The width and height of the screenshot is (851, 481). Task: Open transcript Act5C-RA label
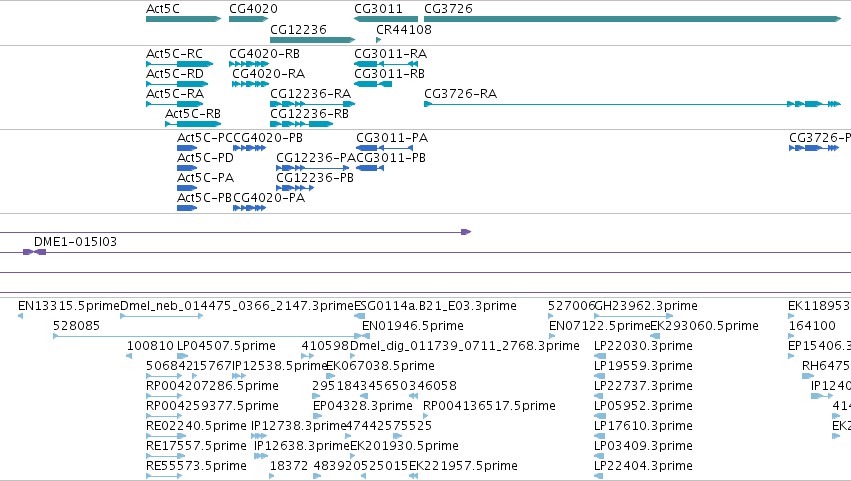tap(175, 94)
